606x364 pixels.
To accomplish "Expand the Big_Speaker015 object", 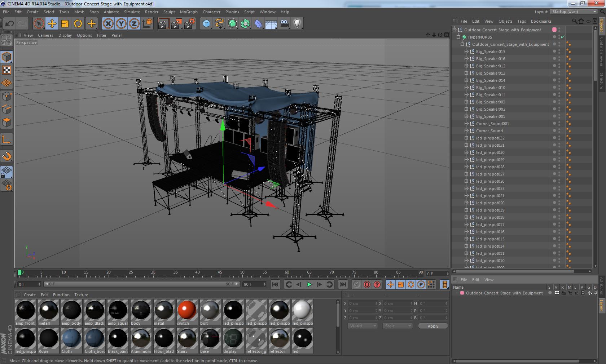I will pos(466,52).
